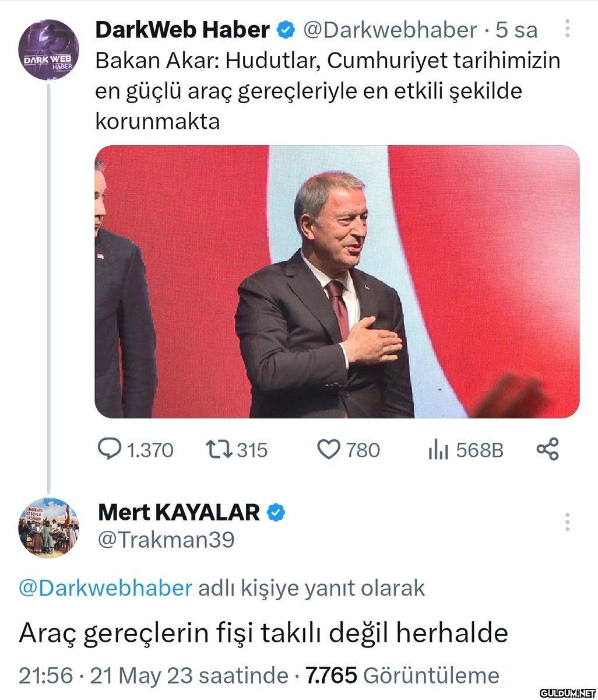598x700 pixels.
Task: Retweet the DarkWeb Haber post
Action: [219, 449]
